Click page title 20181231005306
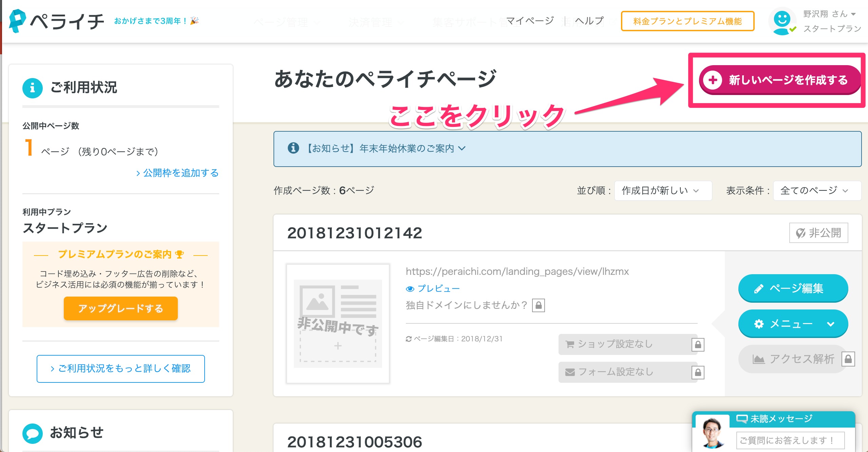868x452 pixels. pos(355,442)
